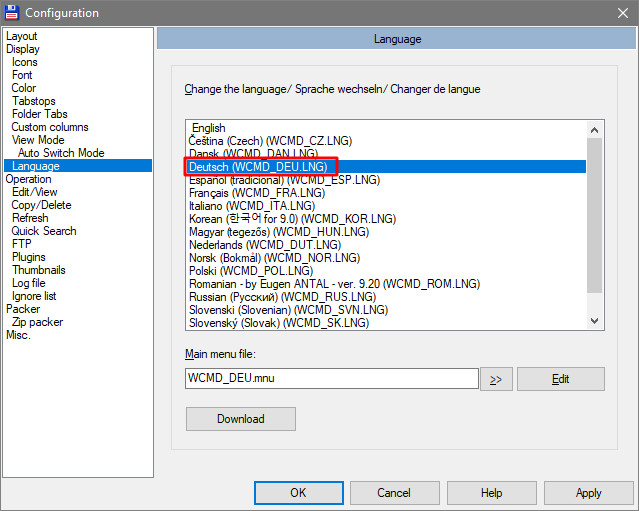Screen dimensions: 639x511
Task: Confirm with the OK button
Action: (x=299, y=493)
